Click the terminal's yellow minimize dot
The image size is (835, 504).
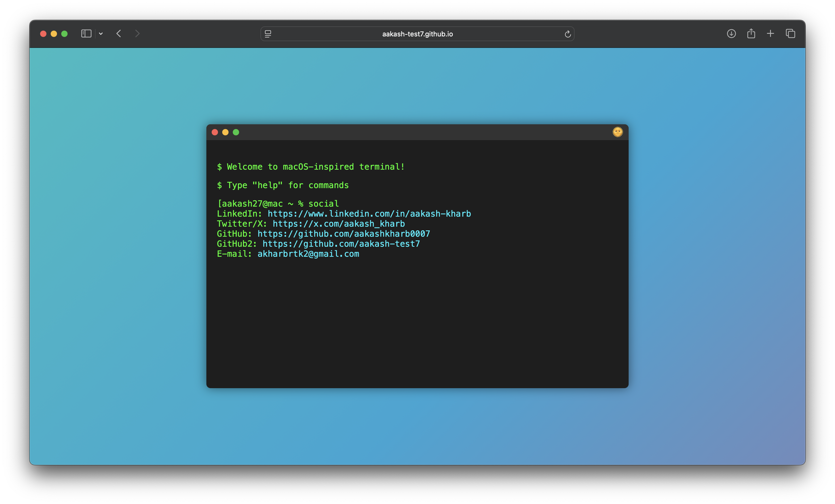[225, 132]
